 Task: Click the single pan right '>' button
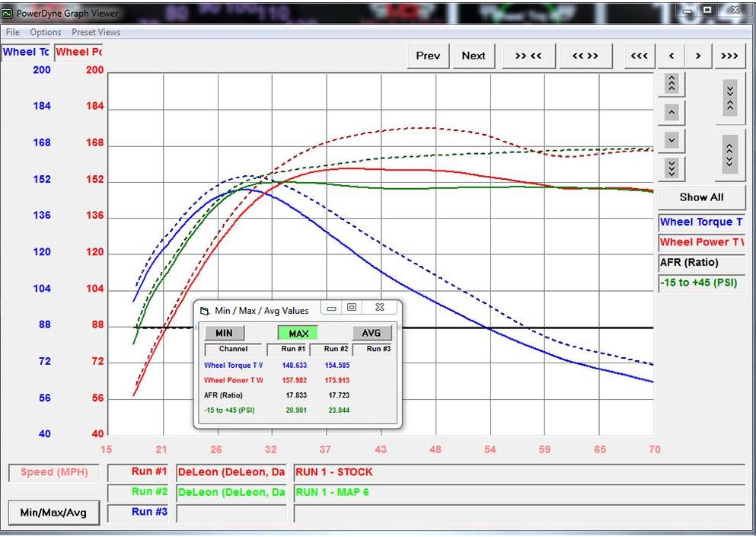point(698,56)
